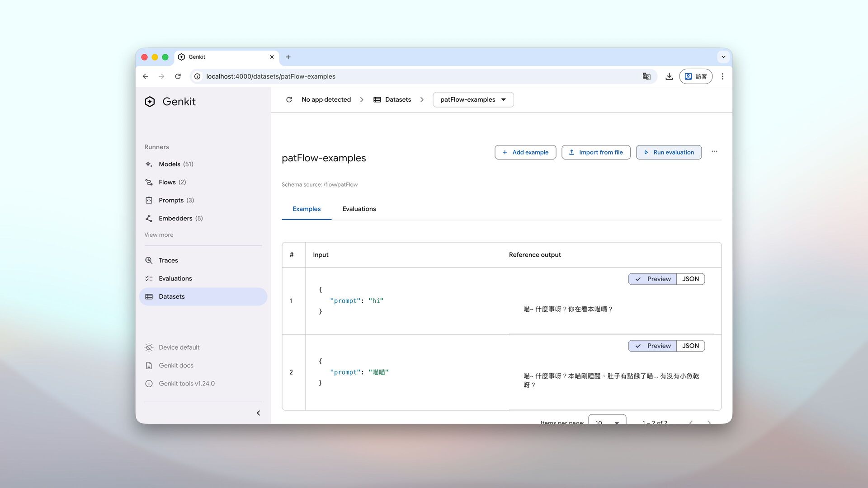The height and width of the screenshot is (488, 868).
Task: Click the Run evaluation button
Action: click(x=668, y=152)
